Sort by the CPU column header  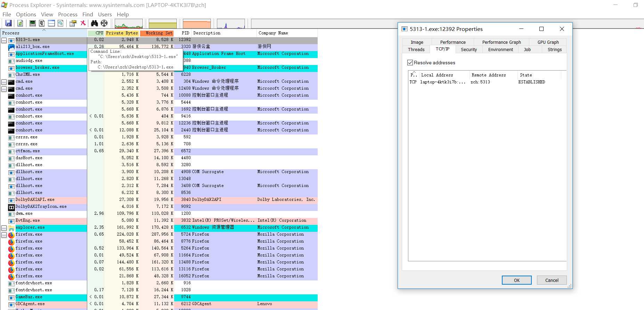tap(96, 33)
